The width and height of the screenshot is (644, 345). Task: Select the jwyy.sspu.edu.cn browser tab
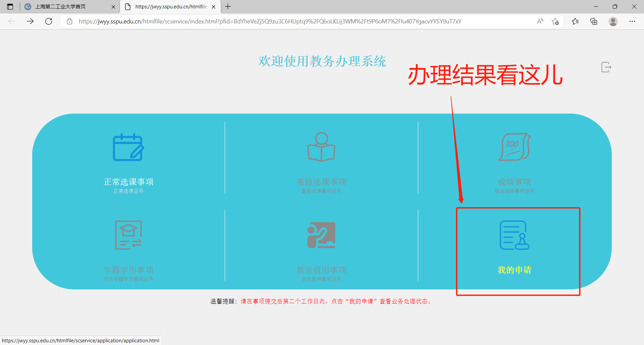point(171,7)
